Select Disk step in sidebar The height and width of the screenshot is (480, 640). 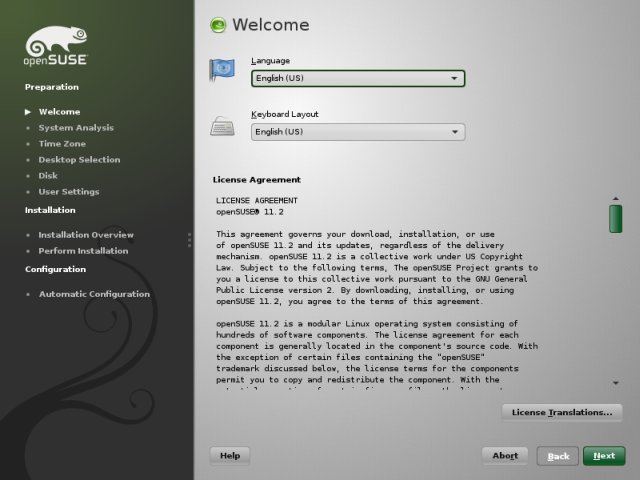pyautogui.click(x=48, y=176)
